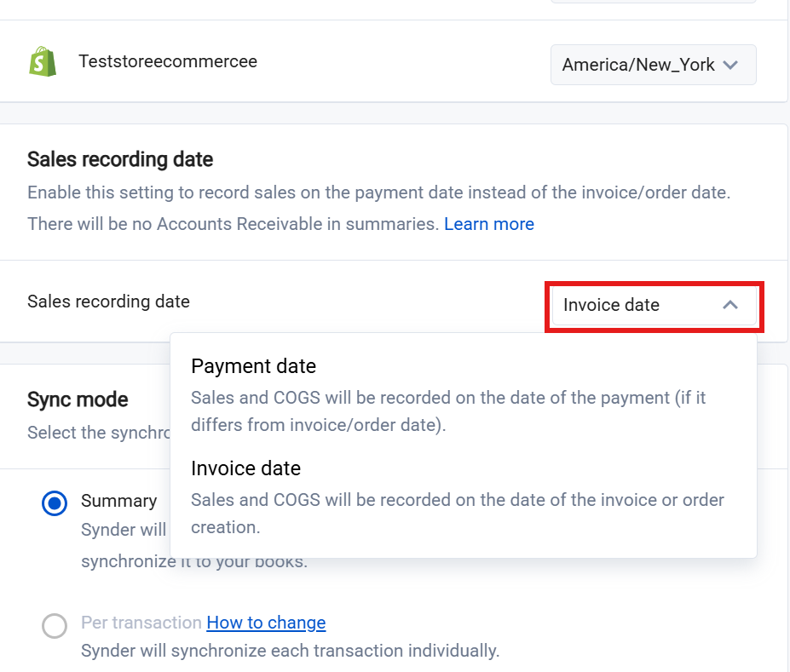This screenshot has width=790, height=672.
Task: Click the bold Sales recording date heading
Action: pos(120,159)
